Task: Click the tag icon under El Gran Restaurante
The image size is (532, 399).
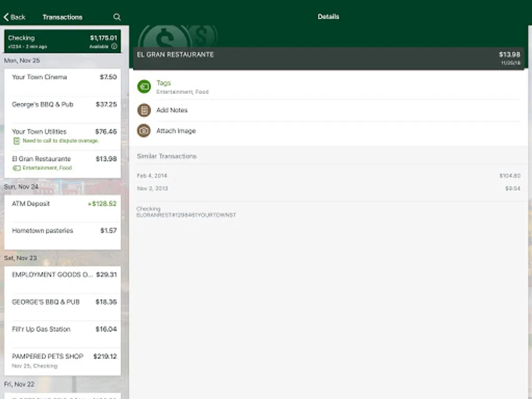Action: pyautogui.click(x=17, y=168)
